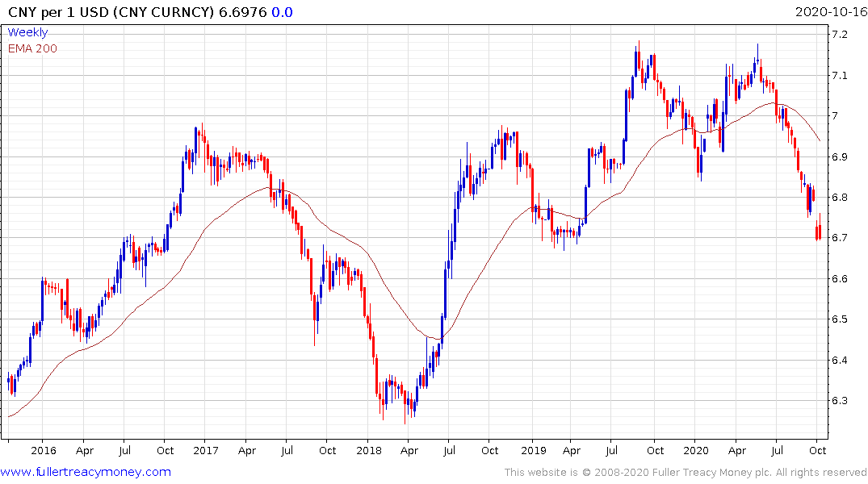This screenshot has height=484, width=868.
Task: Click the date '2020-10-16'
Action: (831, 12)
